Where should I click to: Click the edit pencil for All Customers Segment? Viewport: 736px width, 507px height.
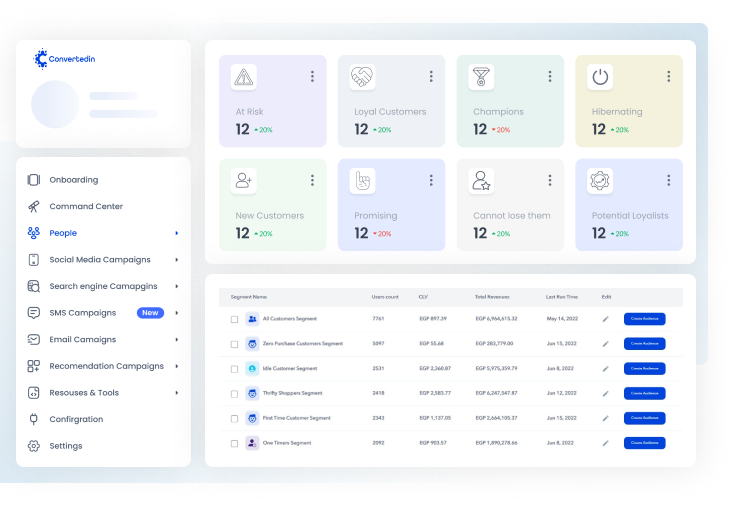605,319
